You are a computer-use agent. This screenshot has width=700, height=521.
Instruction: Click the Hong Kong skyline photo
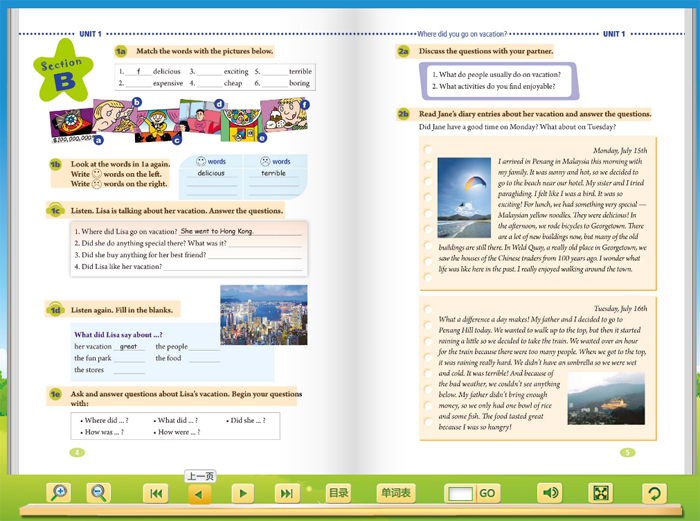click(264, 315)
